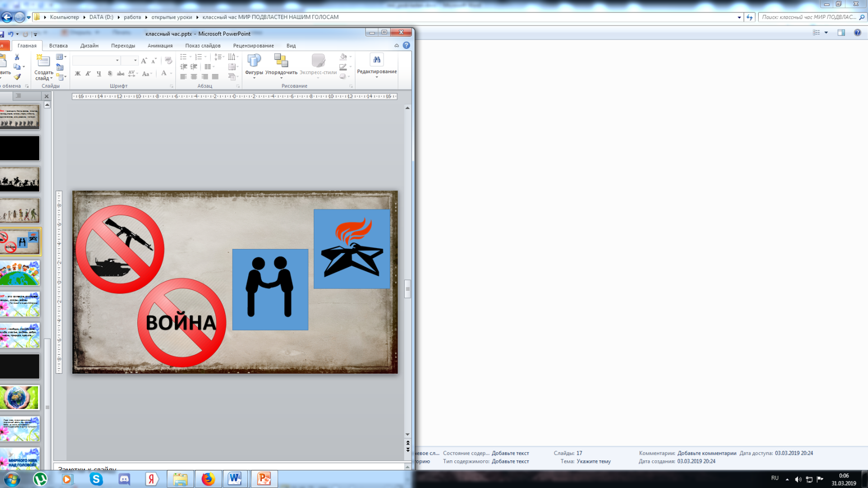Increase font size with the large A icon
This screenshot has width=868, height=488.
(144, 61)
